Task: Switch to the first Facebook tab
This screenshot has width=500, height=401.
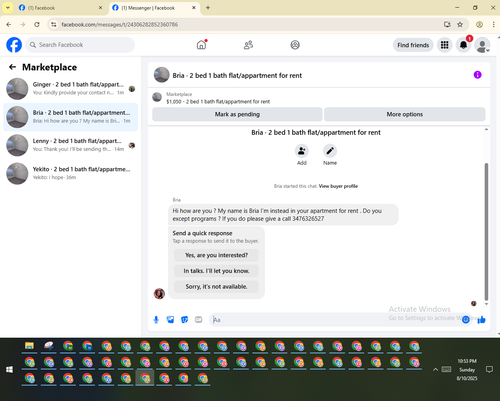Action: [60, 8]
